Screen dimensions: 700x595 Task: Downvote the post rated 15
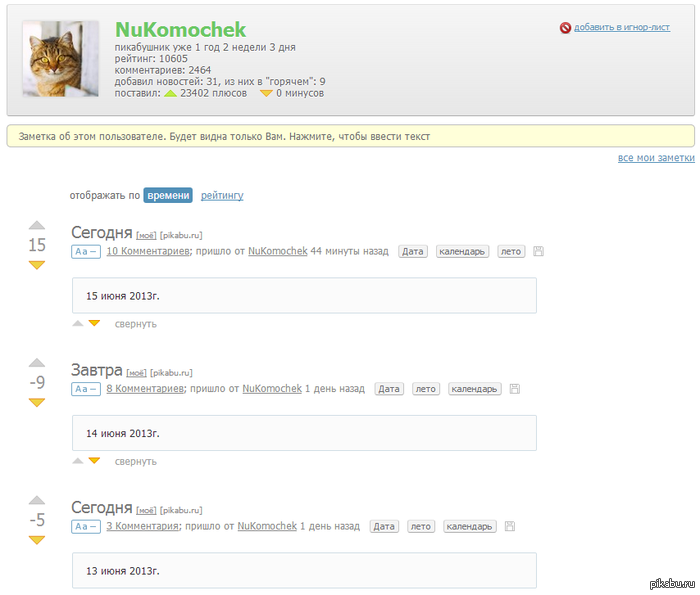[37, 265]
